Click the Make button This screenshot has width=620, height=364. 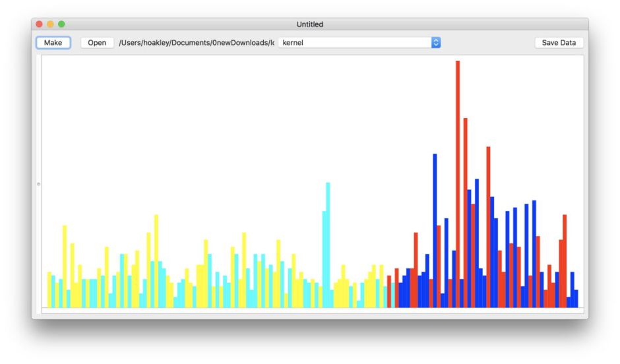(53, 43)
